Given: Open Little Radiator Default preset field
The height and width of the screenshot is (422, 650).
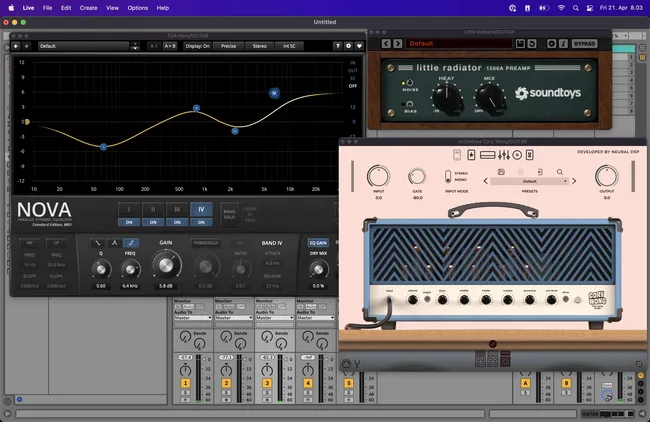Looking at the screenshot, I should [459, 44].
